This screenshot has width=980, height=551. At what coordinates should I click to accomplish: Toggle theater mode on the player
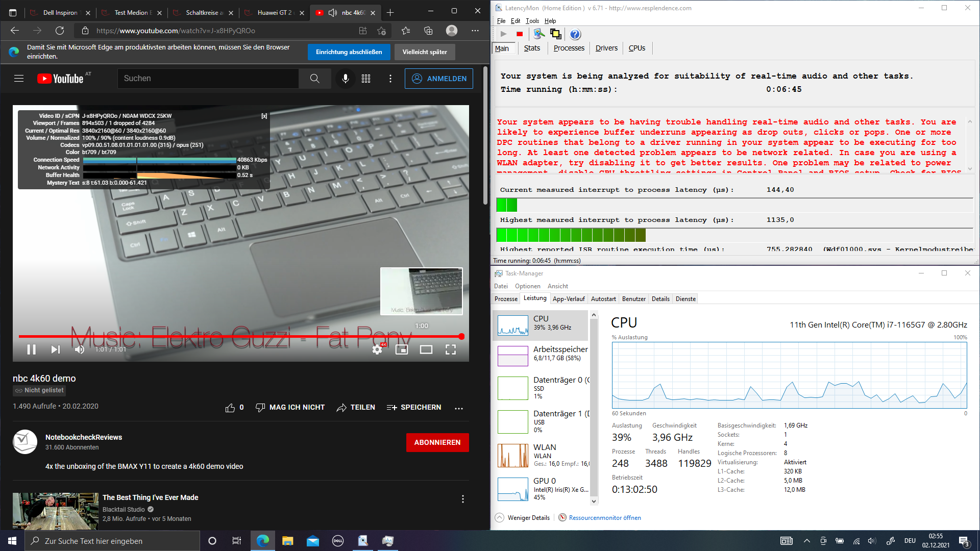426,349
